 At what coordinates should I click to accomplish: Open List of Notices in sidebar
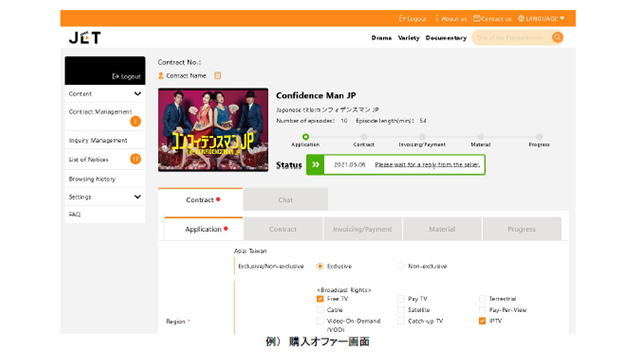(105, 159)
